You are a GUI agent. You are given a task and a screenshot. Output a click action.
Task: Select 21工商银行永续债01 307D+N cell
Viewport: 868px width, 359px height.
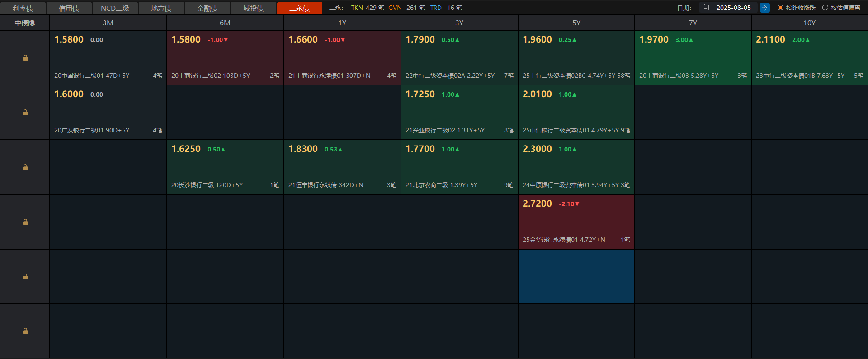tap(342, 58)
